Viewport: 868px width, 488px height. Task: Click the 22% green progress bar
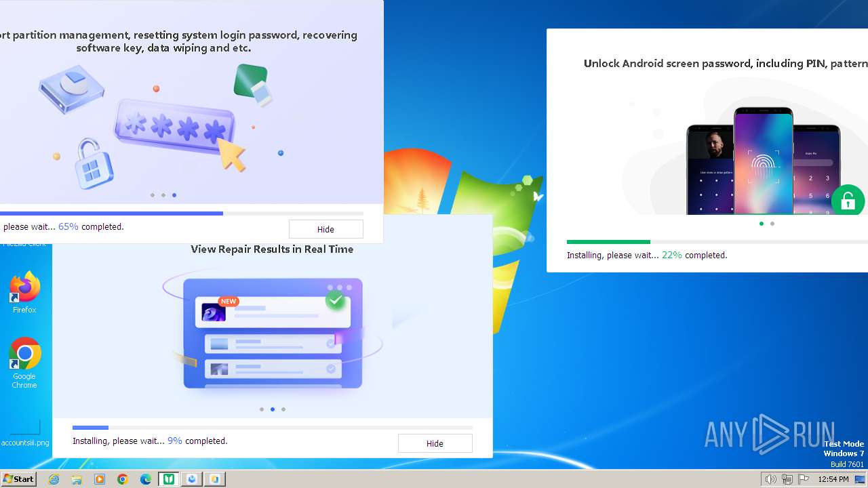(717, 242)
